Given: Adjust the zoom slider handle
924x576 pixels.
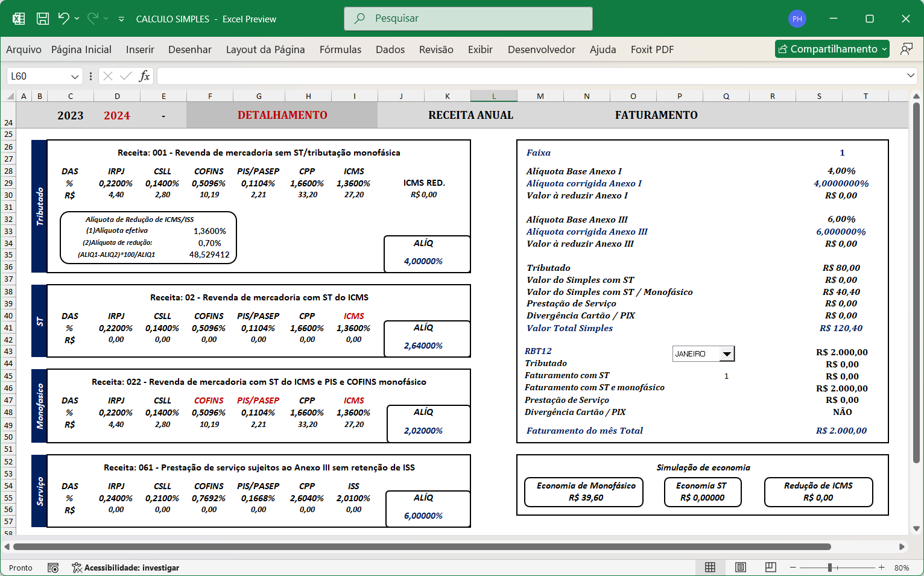Looking at the screenshot, I should 830,568.
